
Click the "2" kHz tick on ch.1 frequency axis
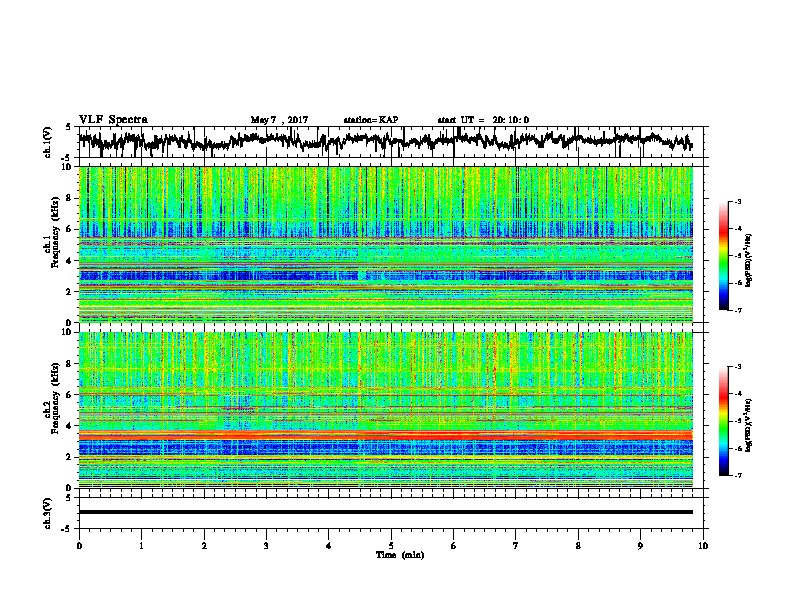pyautogui.click(x=69, y=292)
